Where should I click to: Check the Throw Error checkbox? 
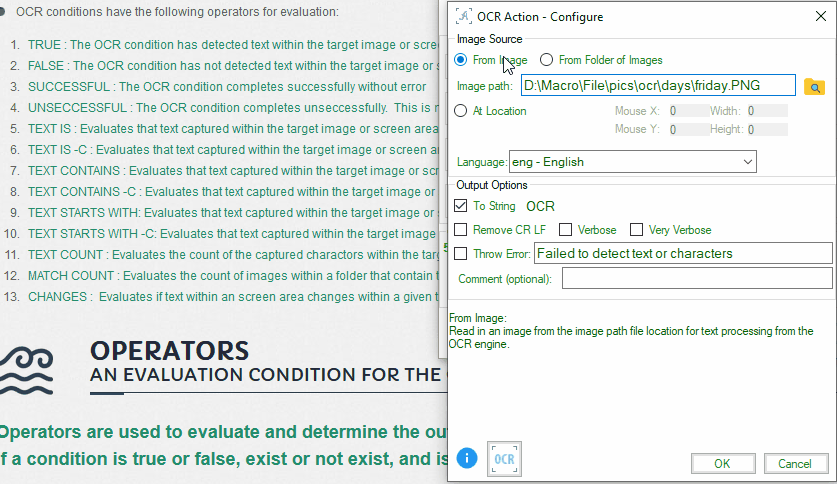click(461, 254)
